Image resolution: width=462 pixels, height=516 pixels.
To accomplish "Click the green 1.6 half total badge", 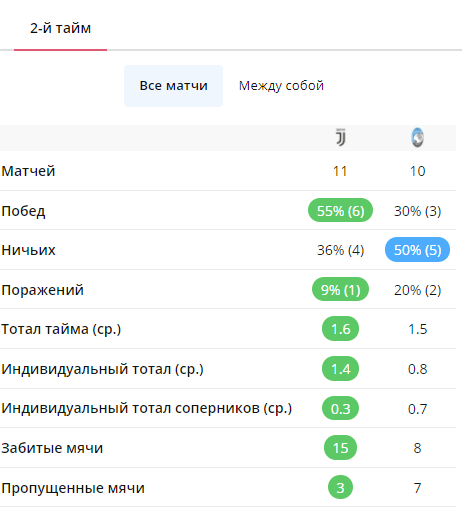I will pos(340,329).
